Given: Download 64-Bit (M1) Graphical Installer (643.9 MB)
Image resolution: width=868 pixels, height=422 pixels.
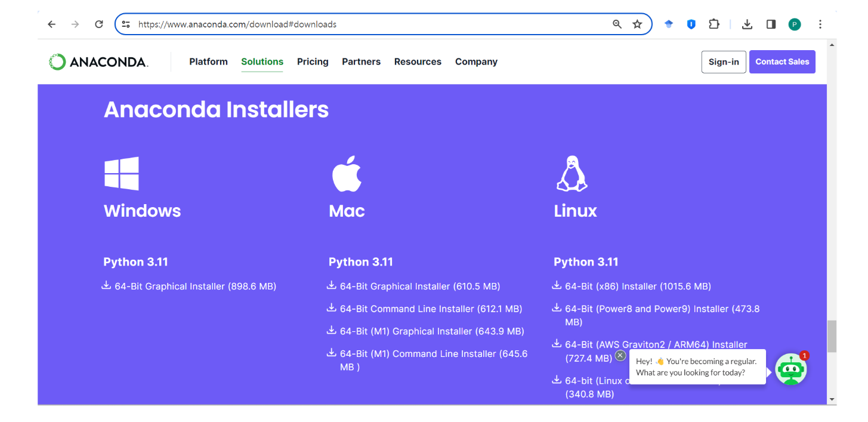Looking at the screenshot, I should [x=432, y=331].
